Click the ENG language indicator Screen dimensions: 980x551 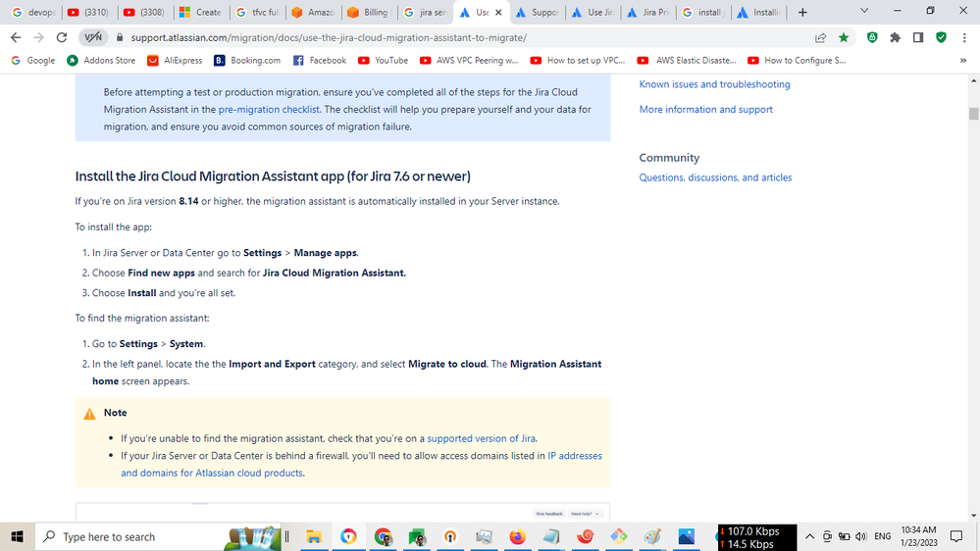click(883, 536)
